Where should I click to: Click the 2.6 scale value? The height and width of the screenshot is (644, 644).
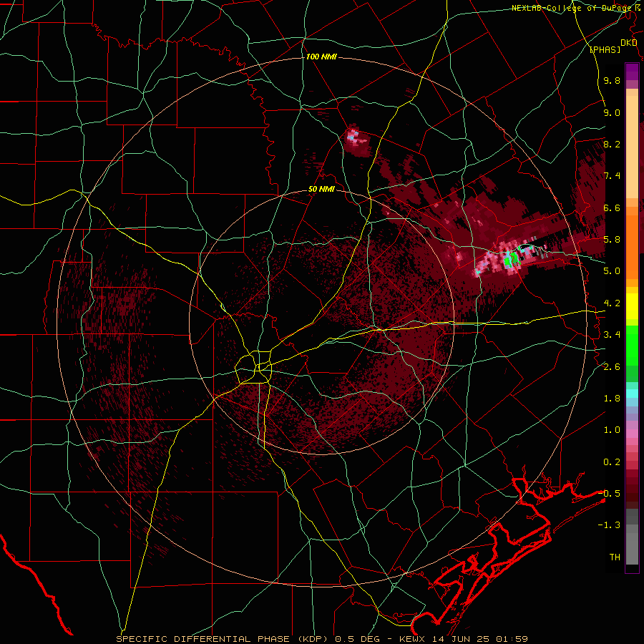(612, 367)
